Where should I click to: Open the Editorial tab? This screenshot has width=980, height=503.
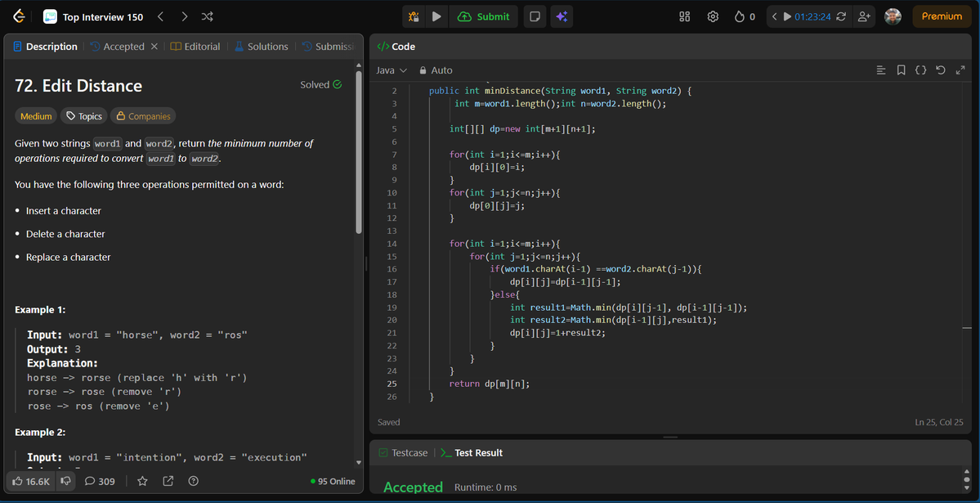pyautogui.click(x=195, y=47)
